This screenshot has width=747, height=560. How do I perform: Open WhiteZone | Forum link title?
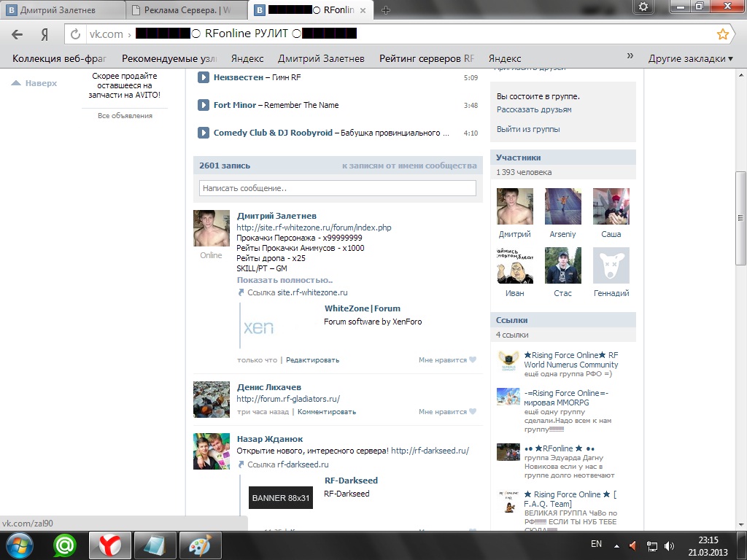tap(363, 308)
